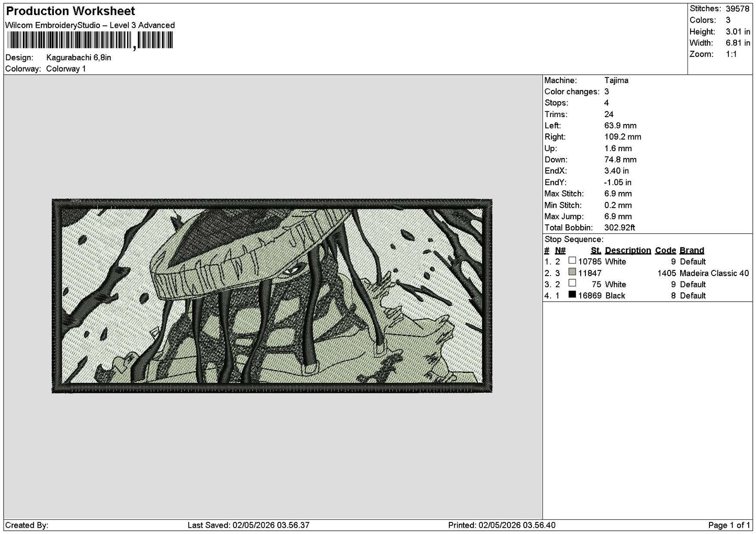Click the barcode under the worksheet title
This screenshot has height=534, width=756.
[89, 41]
